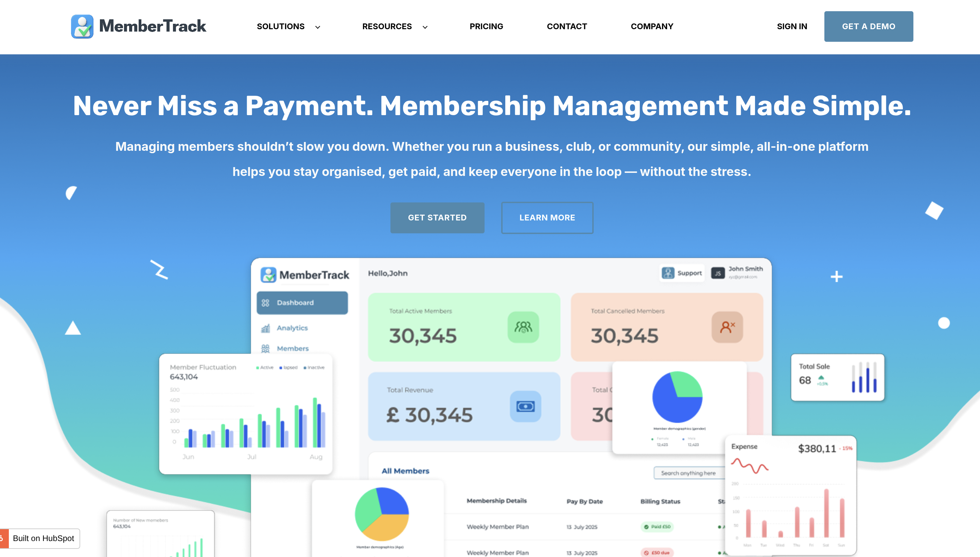Open the Solutions menu

pos(280,26)
